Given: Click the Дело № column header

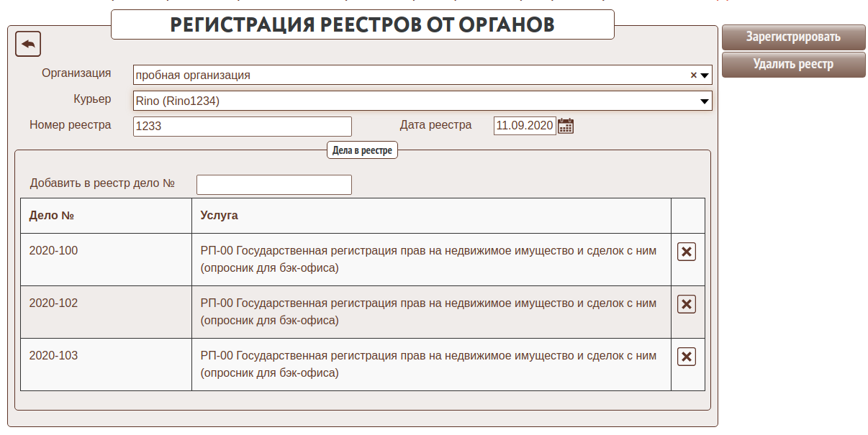Looking at the screenshot, I should click(x=52, y=216).
